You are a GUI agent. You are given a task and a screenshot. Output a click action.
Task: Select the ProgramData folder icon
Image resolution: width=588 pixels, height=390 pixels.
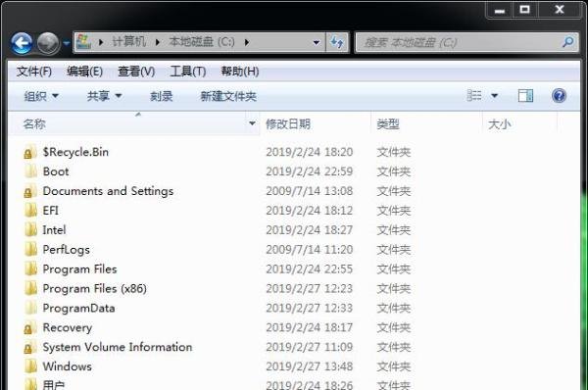pyautogui.click(x=30, y=308)
